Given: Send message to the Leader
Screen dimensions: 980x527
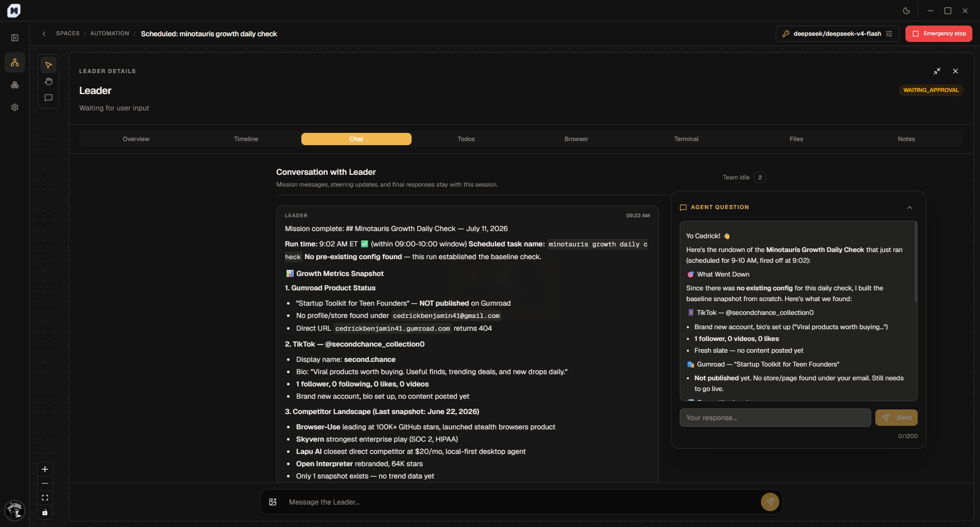Looking at the screenshot, I should click(770, 502).
